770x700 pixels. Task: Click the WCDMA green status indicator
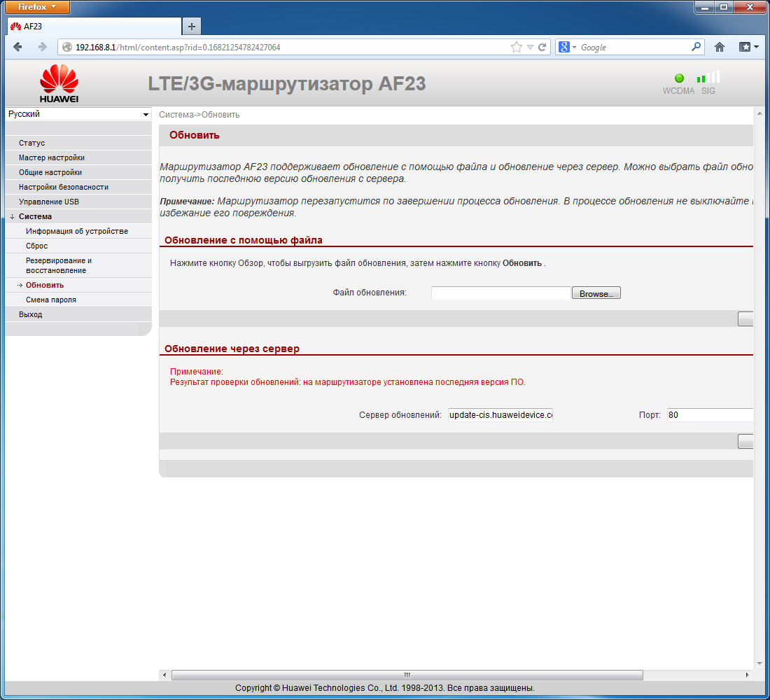point(679,78)
